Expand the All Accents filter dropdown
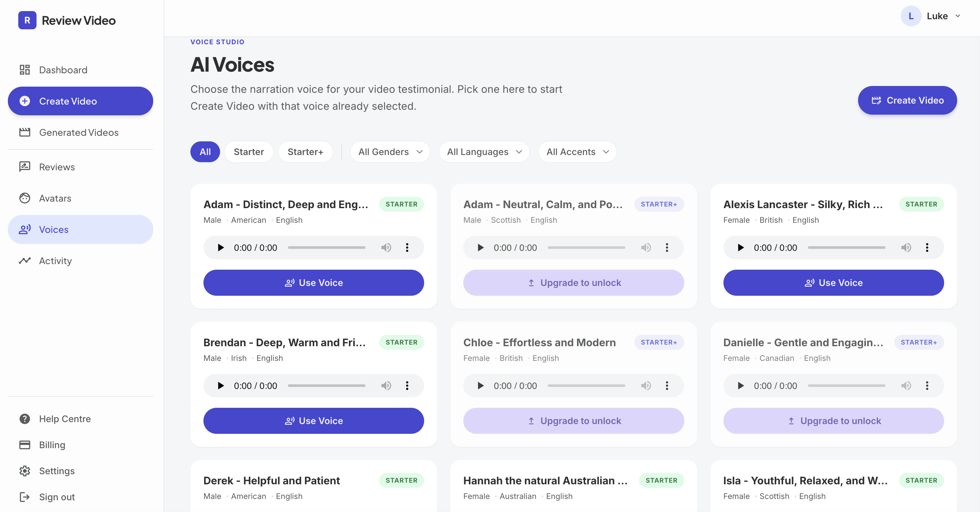This screenshot has width=980, height=512. 577,152
